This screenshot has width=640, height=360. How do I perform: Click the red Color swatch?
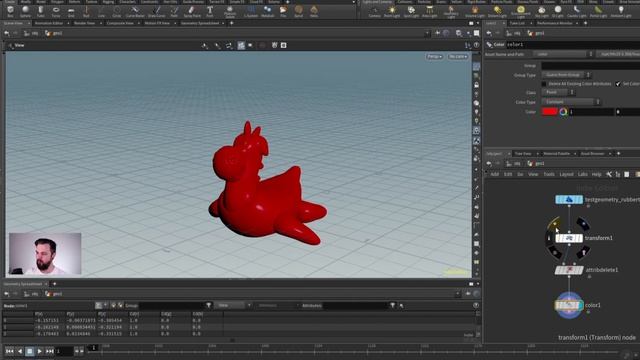549,111
